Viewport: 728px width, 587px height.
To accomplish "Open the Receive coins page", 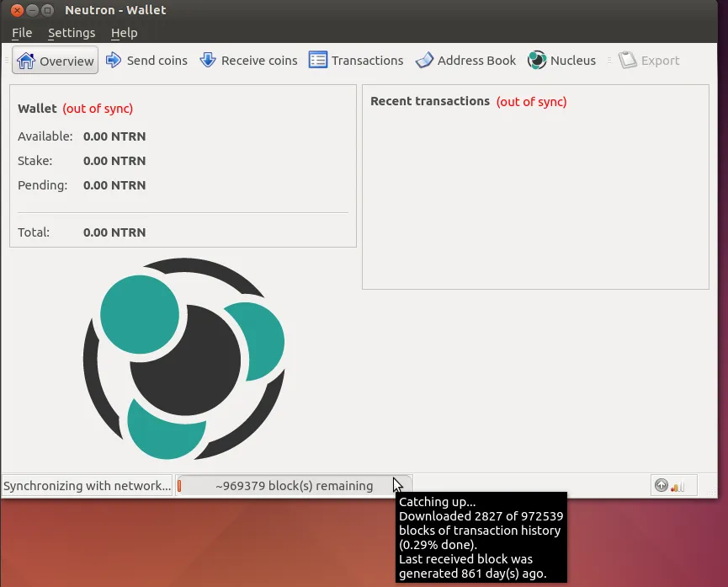I will tap(248, 61).
